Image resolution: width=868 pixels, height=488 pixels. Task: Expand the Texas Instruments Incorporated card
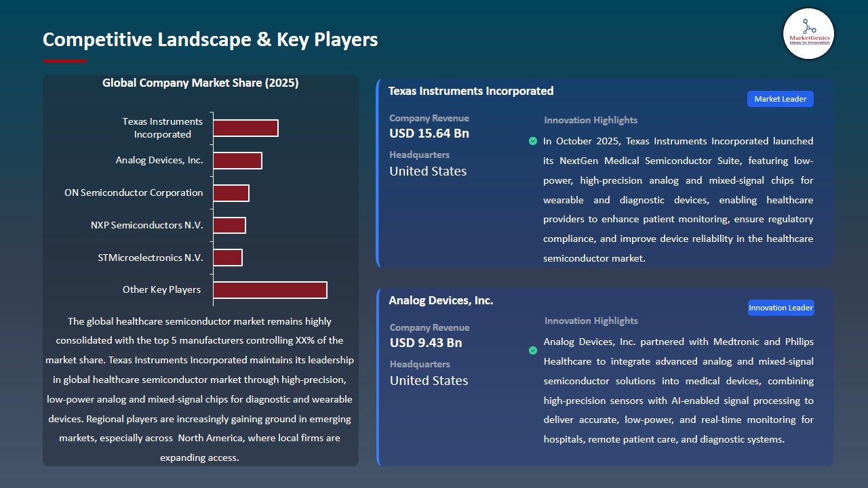[x=604, y=173]
